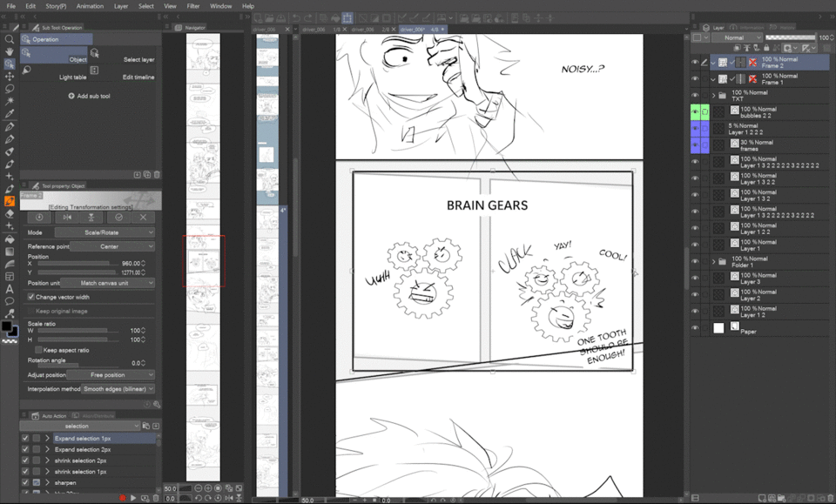The height and width of the screenshot is (504, 836).
Task: Open the Window menu
Action: coord(220,6)
